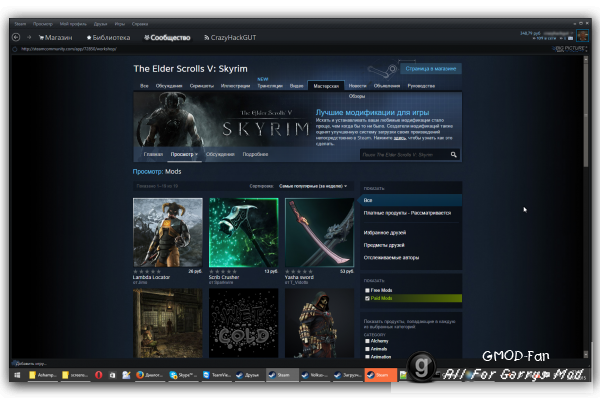Expand the Просмотр dropdown in workshop nav
This screenshot has width=600, height=400.
(184, 154)
